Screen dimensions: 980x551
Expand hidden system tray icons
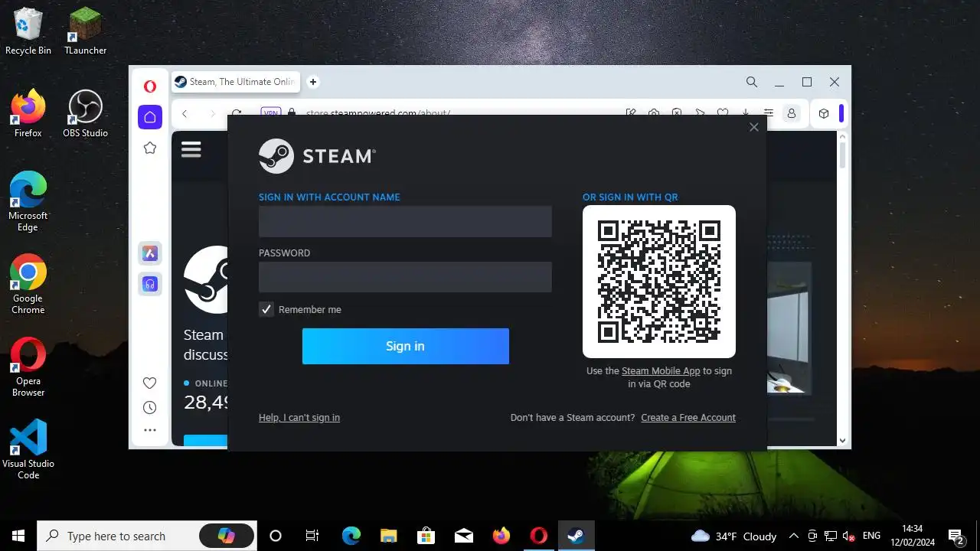pyautogui.click(x=794, y=536)
